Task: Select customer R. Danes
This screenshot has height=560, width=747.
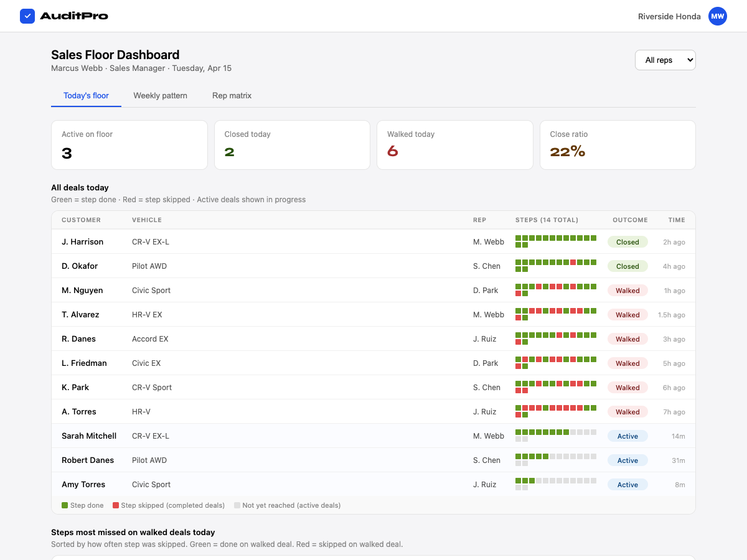Action: tap(78, 339)
